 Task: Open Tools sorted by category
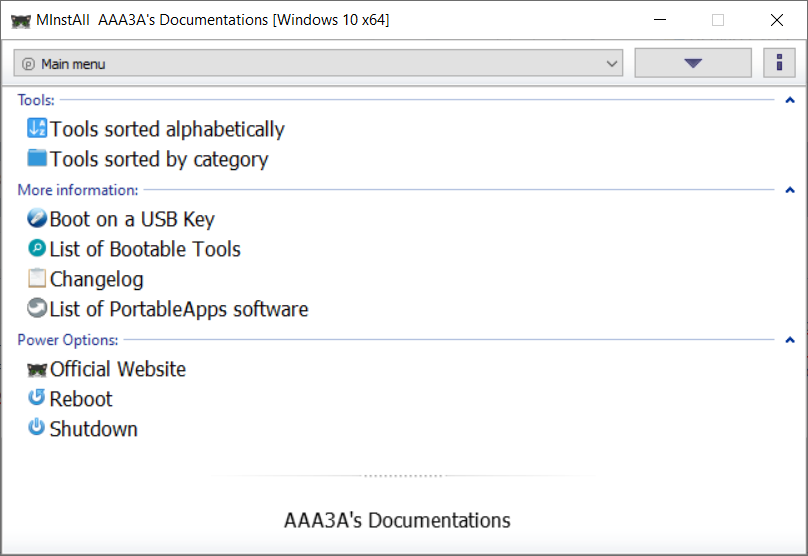[x=159, y=159]
